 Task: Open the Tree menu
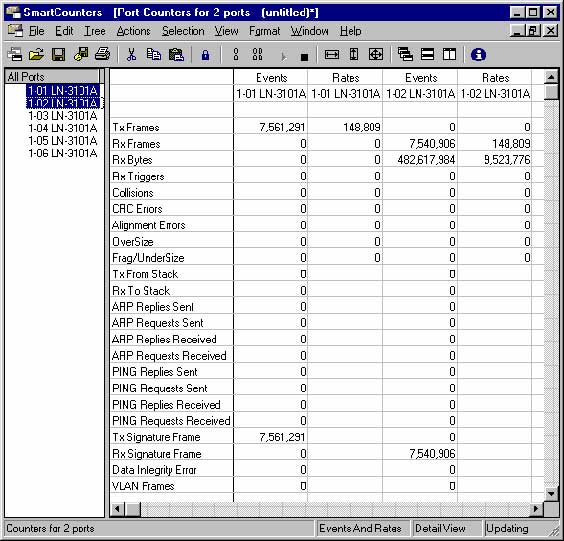95,31
